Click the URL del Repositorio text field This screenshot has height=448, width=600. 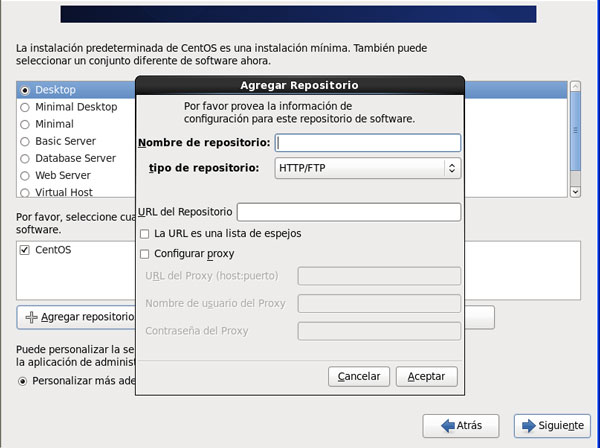coord(348,212)
